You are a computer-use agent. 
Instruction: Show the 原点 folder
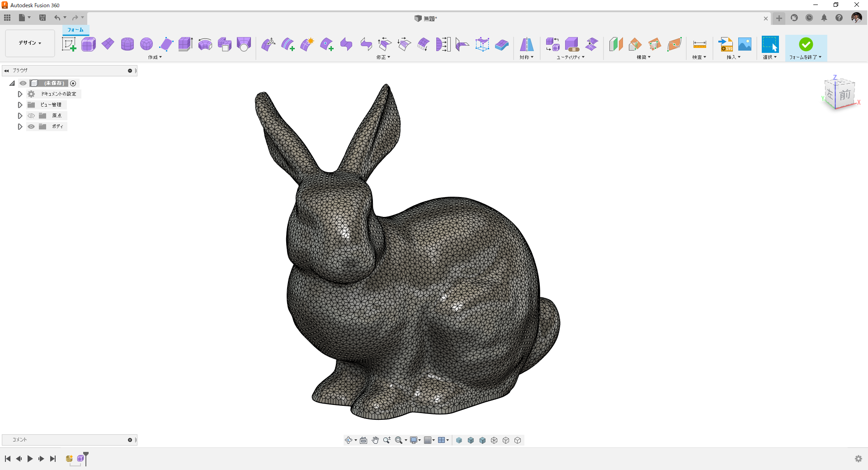tap(31, 116)
